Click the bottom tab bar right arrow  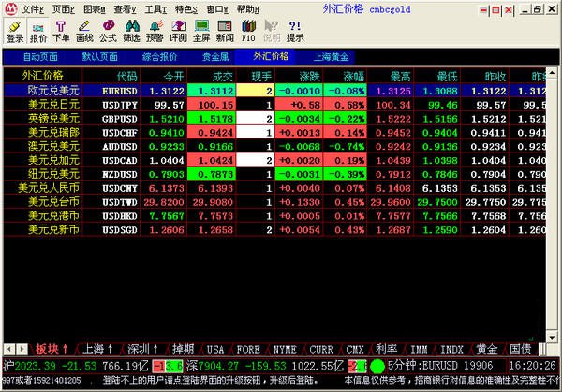22,349
